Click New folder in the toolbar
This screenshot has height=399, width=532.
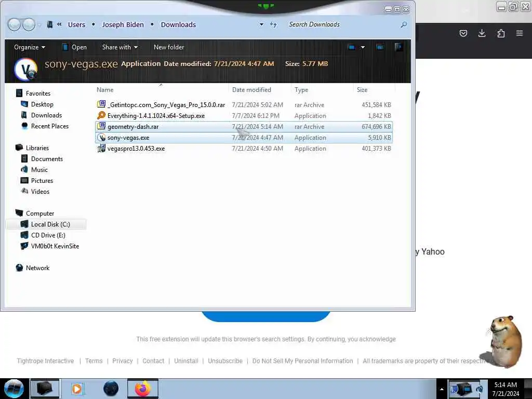(169, 47)
